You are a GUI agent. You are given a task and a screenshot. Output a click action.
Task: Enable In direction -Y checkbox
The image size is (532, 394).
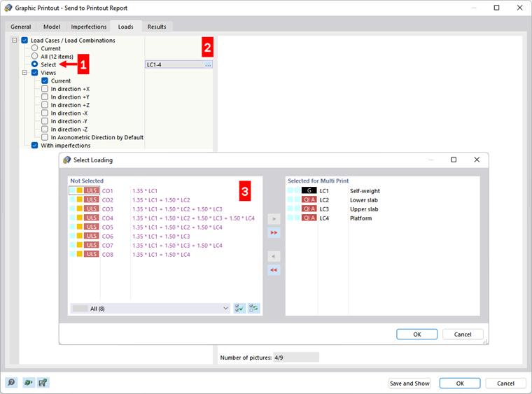coord(45,121)
